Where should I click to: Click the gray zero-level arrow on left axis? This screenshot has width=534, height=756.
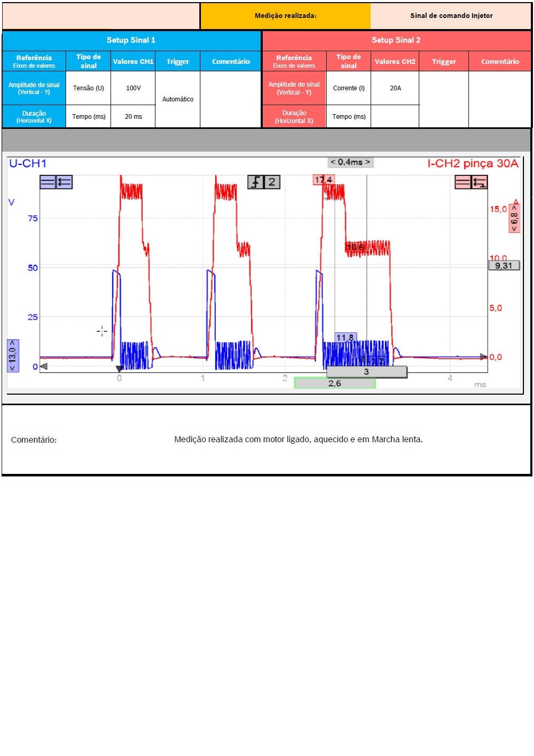click(x=43, y=366)
